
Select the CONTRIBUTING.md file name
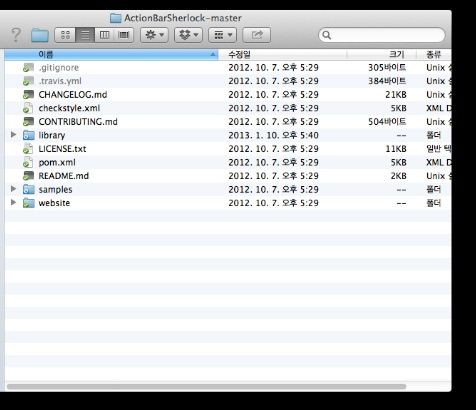click(78, 122)
